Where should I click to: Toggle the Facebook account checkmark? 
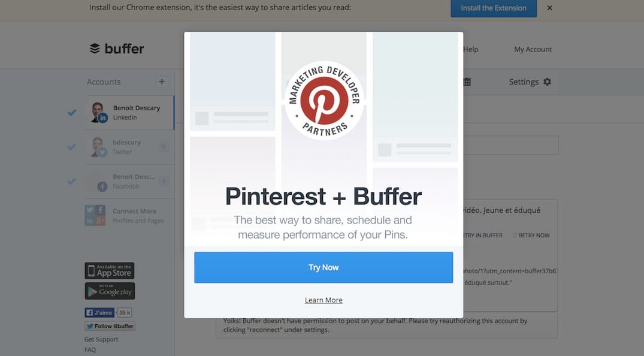coord(72,181)
